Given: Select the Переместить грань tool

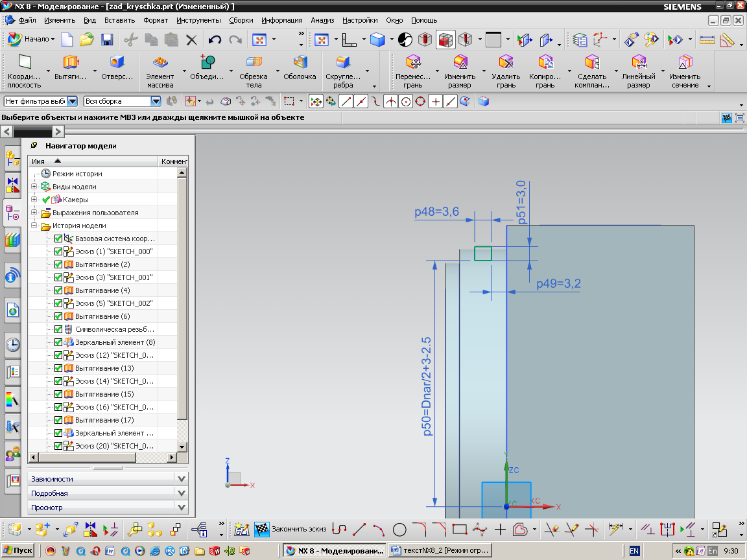Looking at the screenshot, I should pyautogui.click(x=412, y=71).
